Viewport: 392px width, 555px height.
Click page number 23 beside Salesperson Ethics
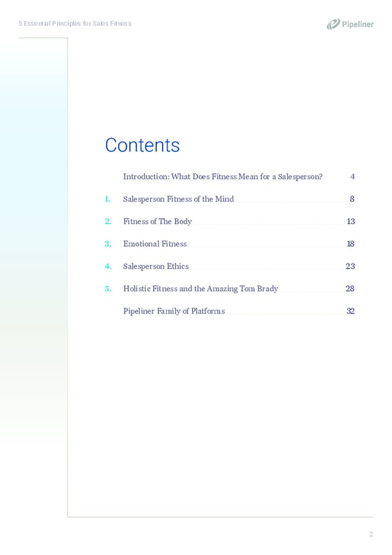coord(350,266)
